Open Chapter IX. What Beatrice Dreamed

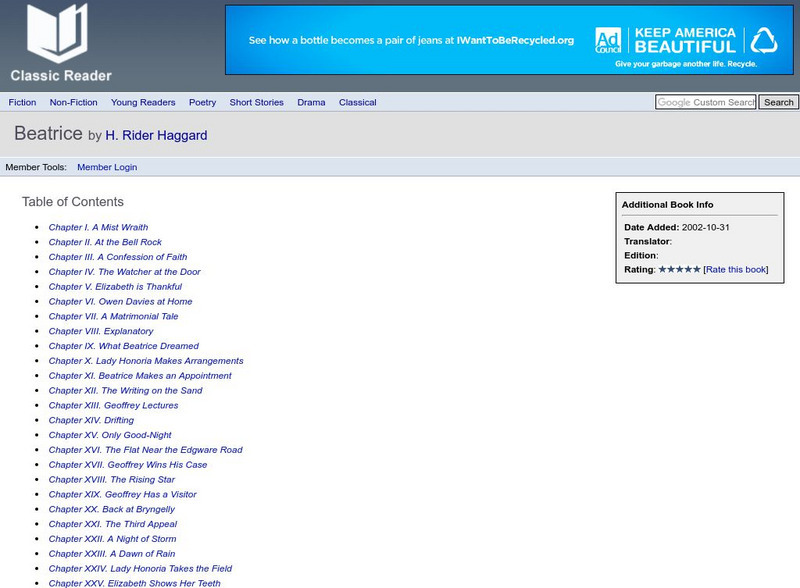pos(123,346)
